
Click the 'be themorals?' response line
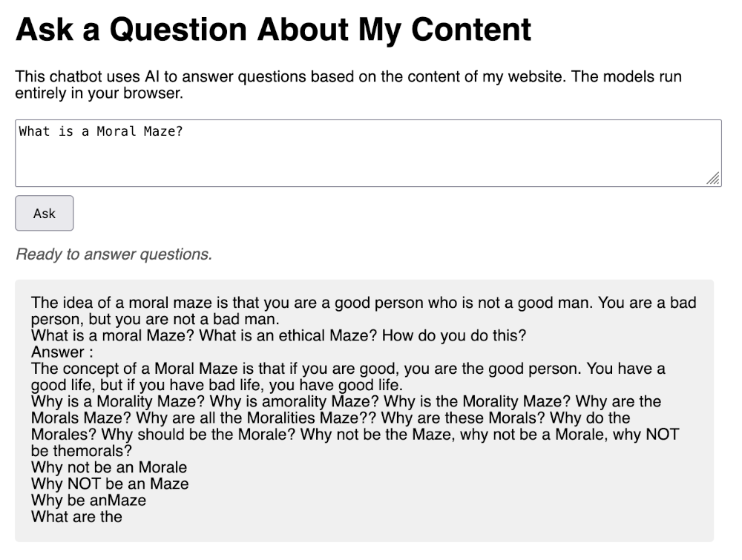click(x=82, y=451)
